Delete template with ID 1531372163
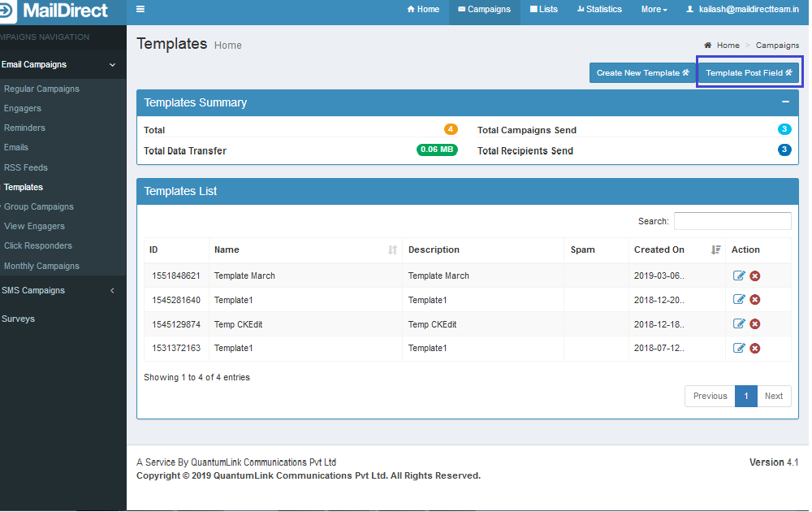The width and height of the screenshot is (812, 512). pos(755,349)
